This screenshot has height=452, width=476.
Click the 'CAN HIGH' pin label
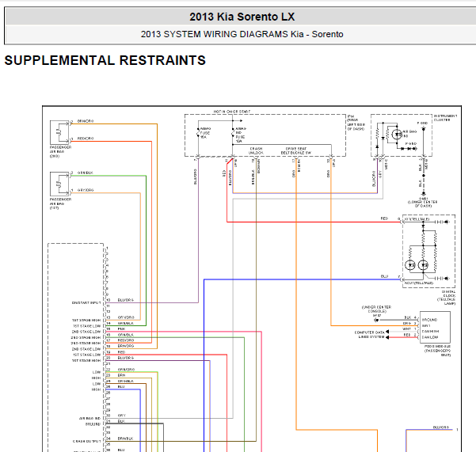431,331
